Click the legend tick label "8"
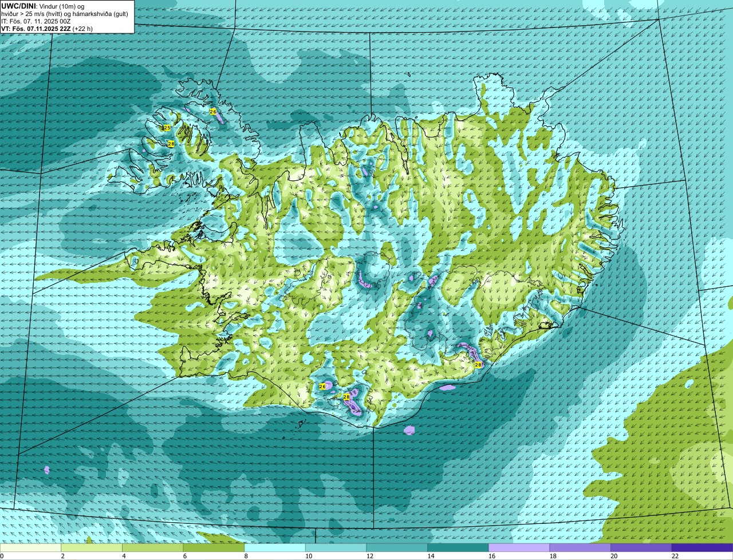733x560 pixels. [246, 556]
